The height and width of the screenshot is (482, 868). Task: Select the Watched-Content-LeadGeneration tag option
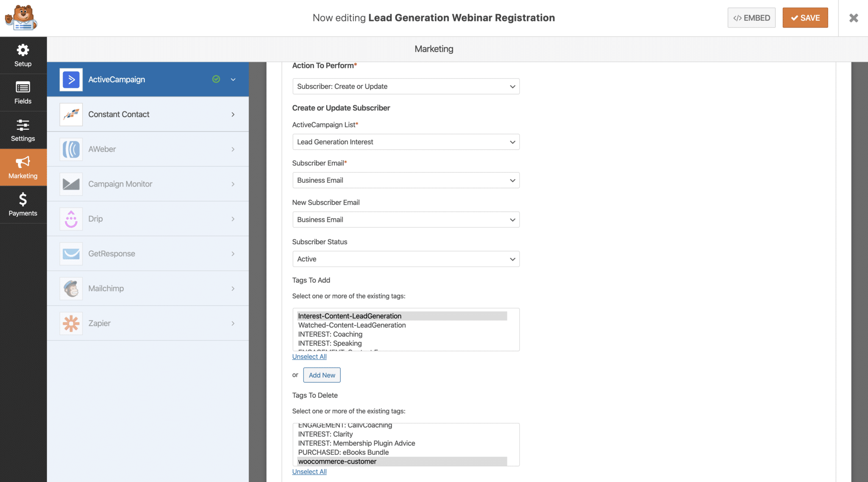[352, 325]
